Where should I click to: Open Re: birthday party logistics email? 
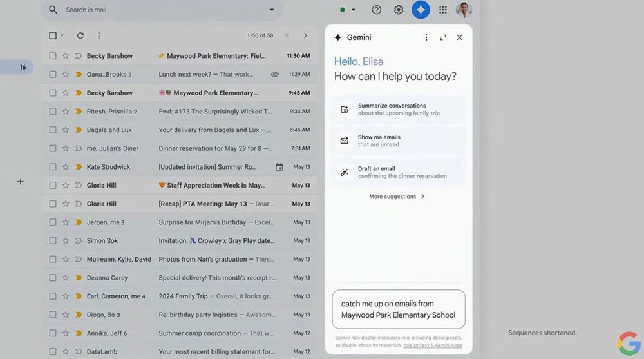(x=180, y=315)
